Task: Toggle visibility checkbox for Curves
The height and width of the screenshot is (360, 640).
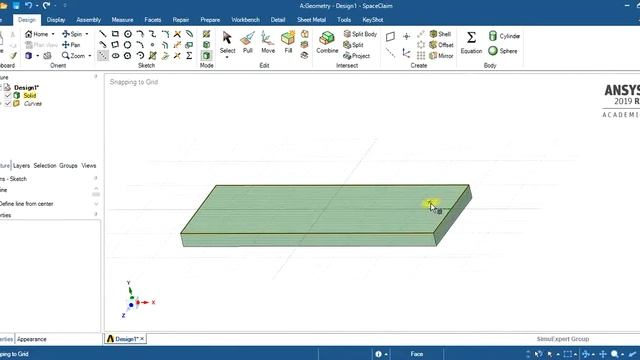Action: point(8,104)
